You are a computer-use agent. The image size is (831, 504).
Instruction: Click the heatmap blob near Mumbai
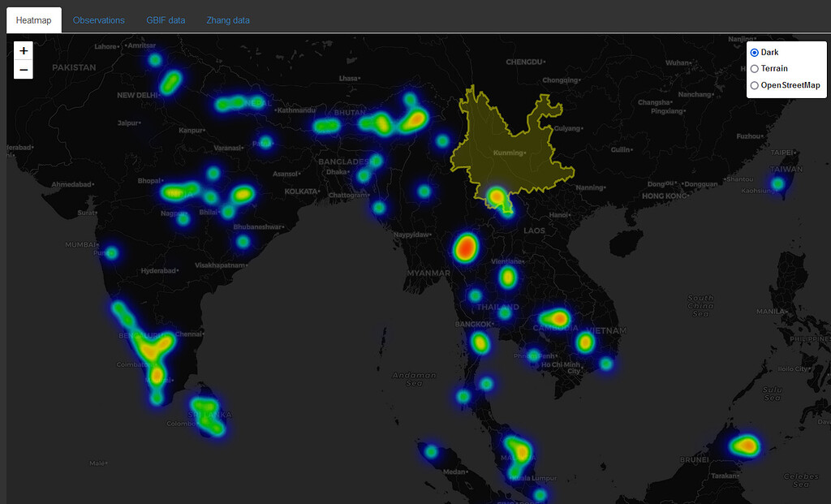coord(111,253)
